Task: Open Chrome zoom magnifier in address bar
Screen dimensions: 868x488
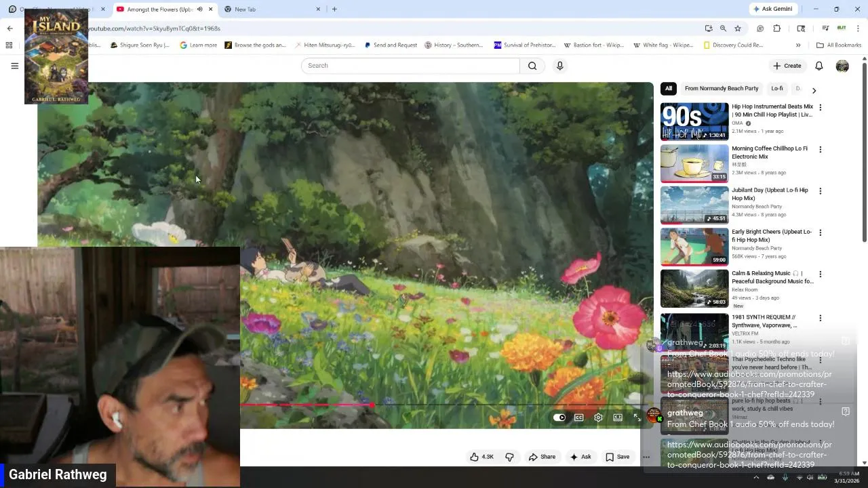Action: (x=723, y=28)
